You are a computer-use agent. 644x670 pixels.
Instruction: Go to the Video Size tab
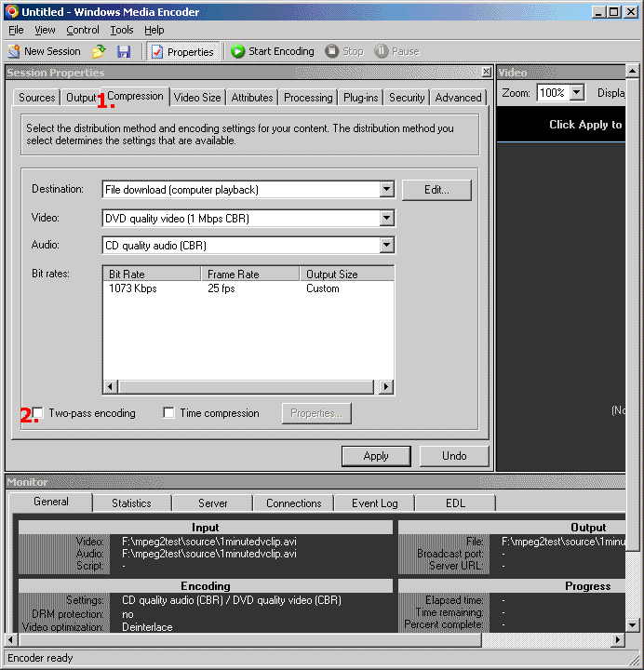pyautogui.click(x=197, y=98)
